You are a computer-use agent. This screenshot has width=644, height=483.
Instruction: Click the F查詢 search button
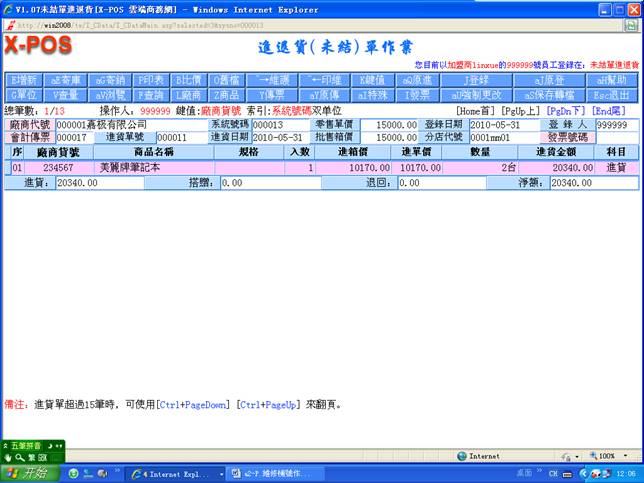151,94
